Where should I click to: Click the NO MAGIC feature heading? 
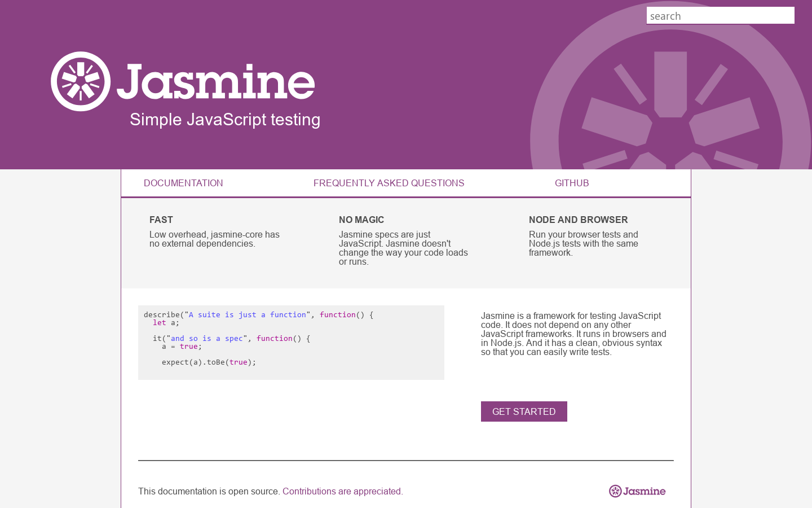(x=361, y=220)
